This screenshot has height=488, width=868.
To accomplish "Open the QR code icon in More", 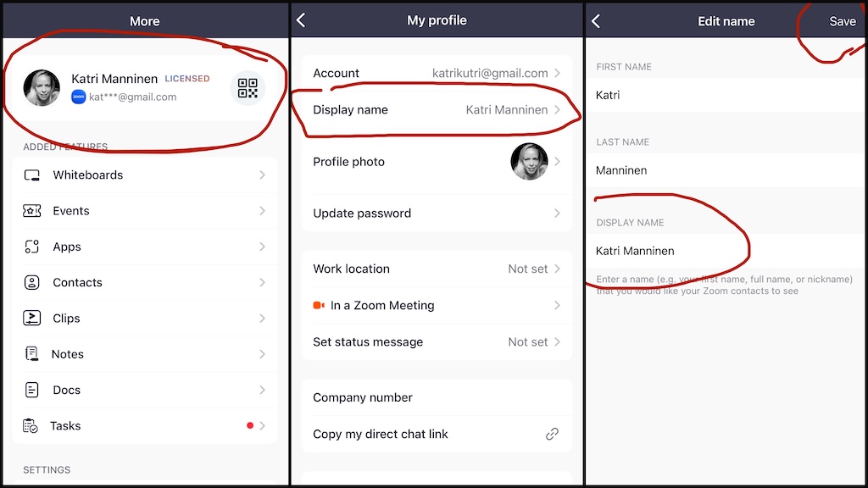I will click(248, 88).
